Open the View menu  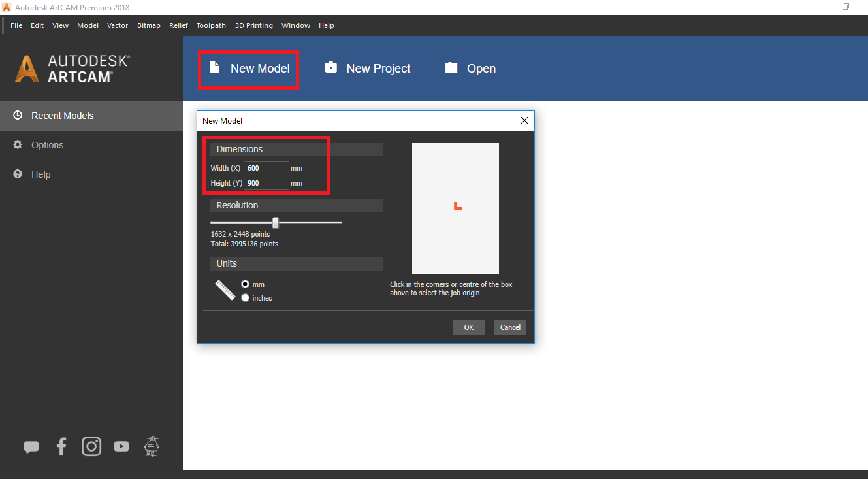click(x=60, y=25)
